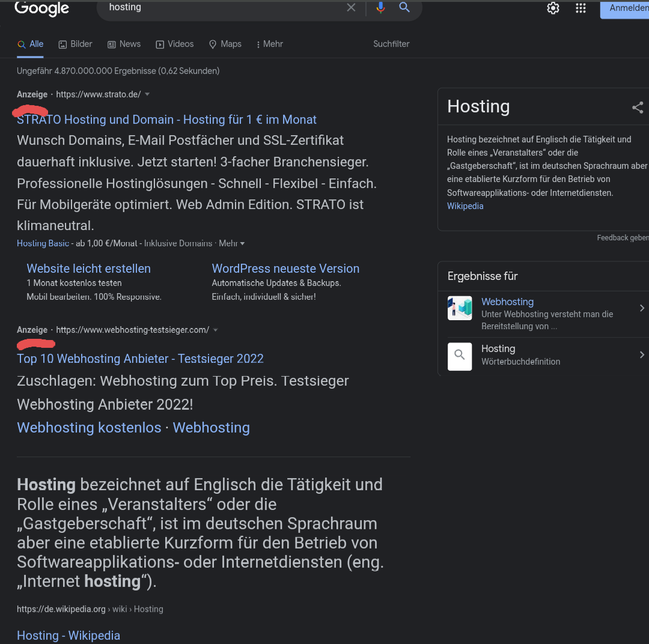Open the Google apps grid
This screenshot has width=649, height=644.
580,8
